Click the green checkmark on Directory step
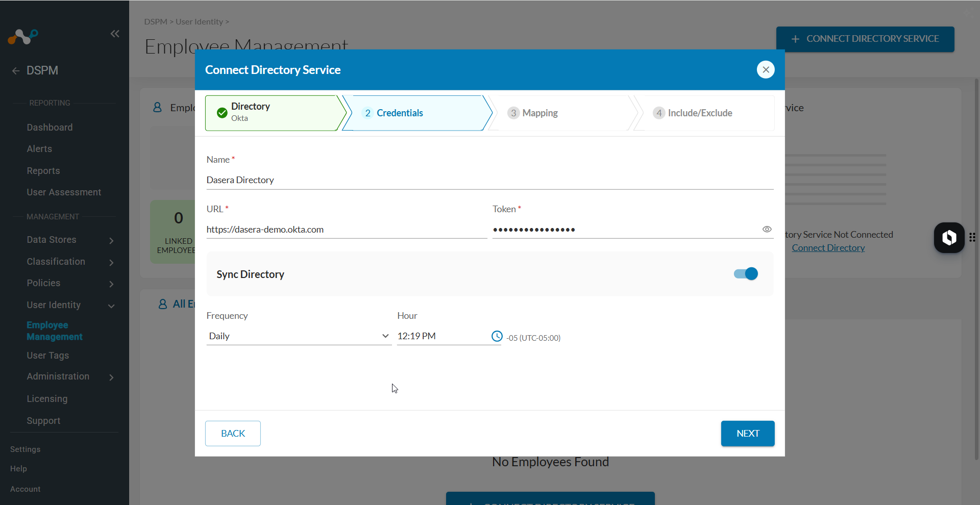This screenshot has width=980, height=505. [x=222, y=113]
